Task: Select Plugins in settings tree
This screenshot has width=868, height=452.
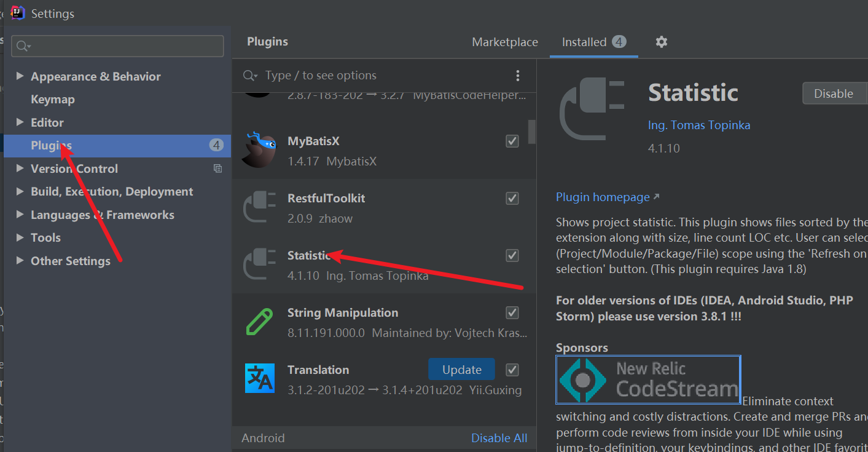Action: point(117,146)
